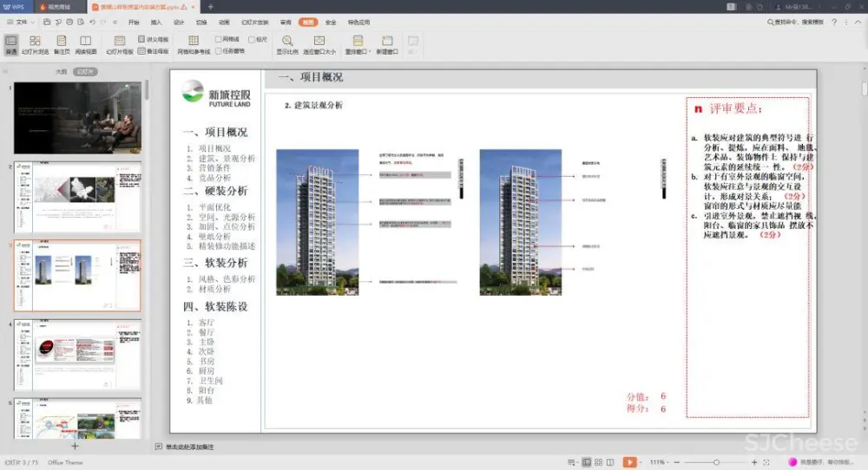Open Grid and Guides (网格和参考线) settings
This screenshot has height=470, width=868.
[x=194, y=44]
